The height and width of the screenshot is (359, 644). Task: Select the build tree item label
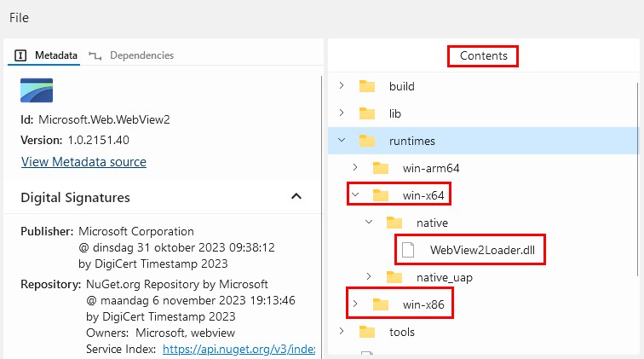(x=402, y=86)
